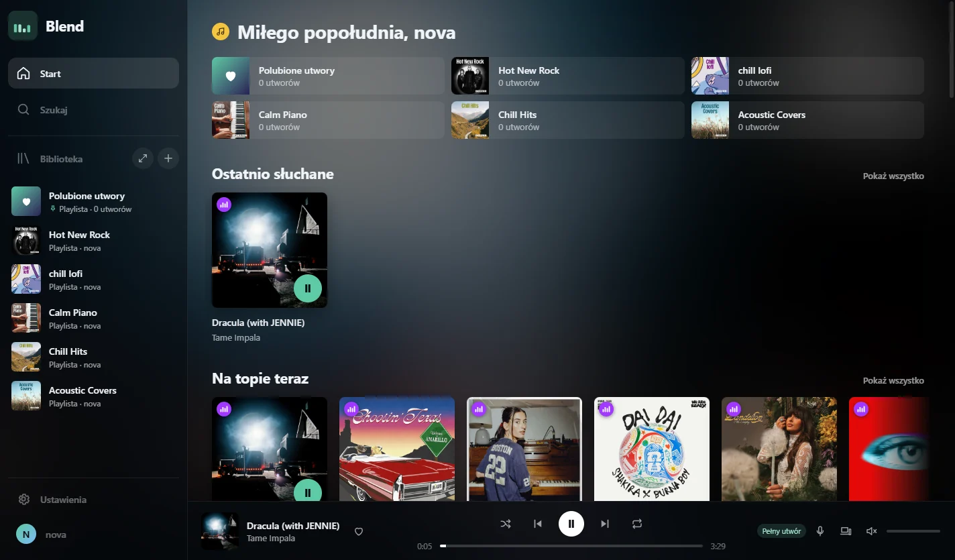Show all in Ostatnio słuchane section

(893, 176)
